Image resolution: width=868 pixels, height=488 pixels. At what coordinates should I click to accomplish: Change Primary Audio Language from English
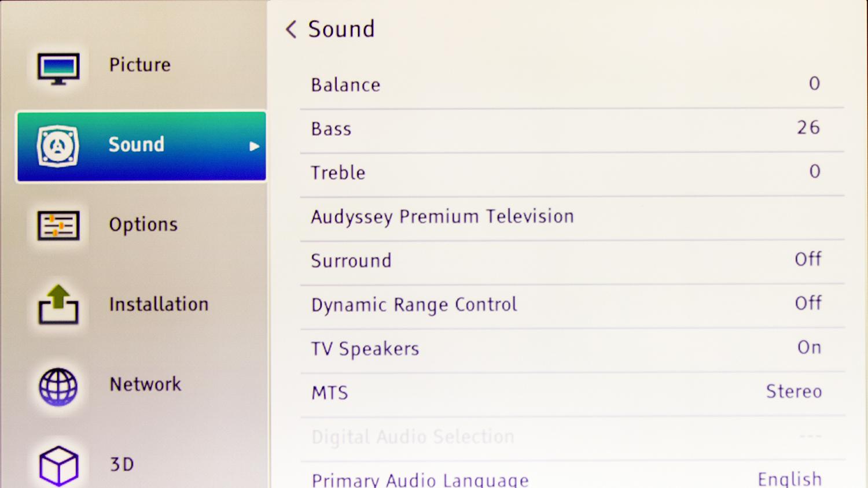point(790,479)
